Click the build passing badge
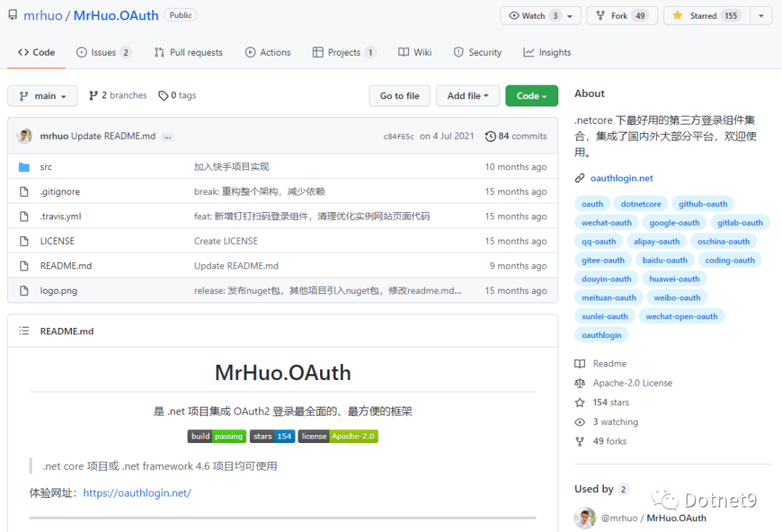 click(x=217, y=436)
